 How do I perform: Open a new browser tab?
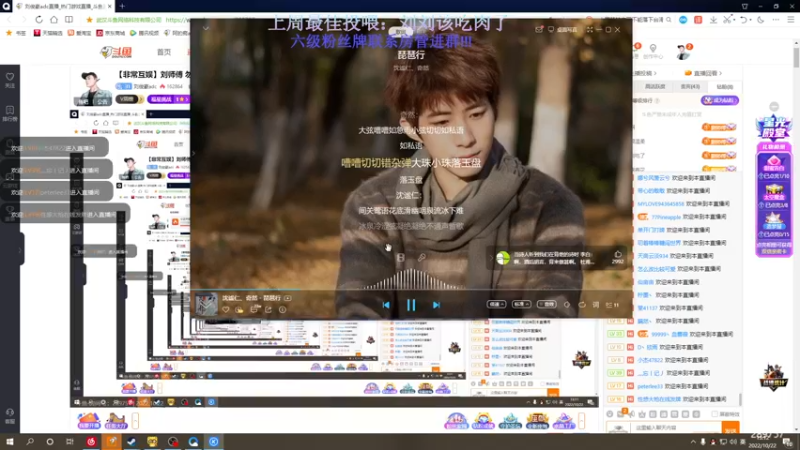click(x=122, y=6)
